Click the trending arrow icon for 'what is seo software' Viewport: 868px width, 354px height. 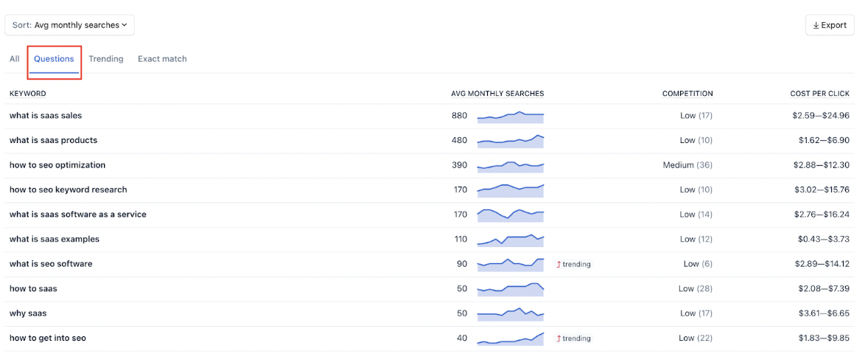(559, 264)
